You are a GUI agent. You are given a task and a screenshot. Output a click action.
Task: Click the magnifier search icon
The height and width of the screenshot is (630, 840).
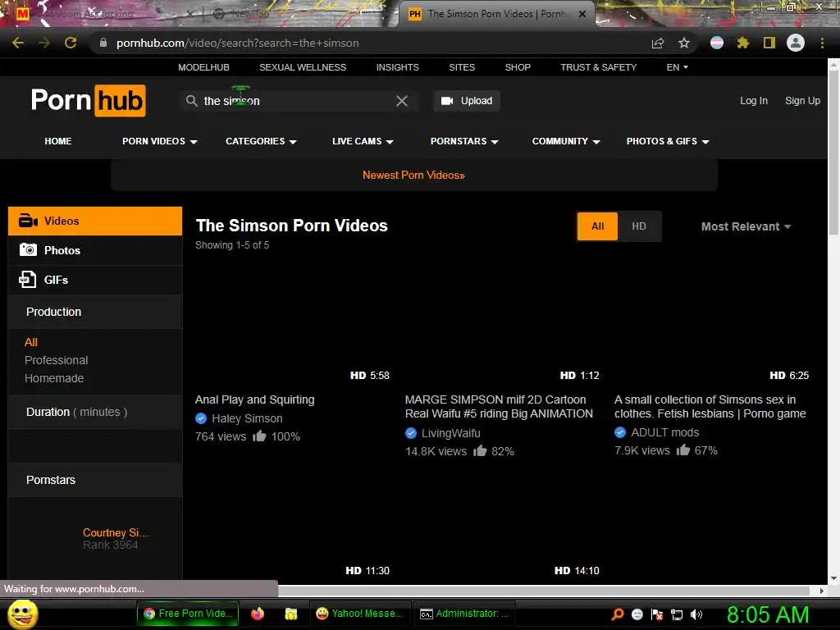192,101
